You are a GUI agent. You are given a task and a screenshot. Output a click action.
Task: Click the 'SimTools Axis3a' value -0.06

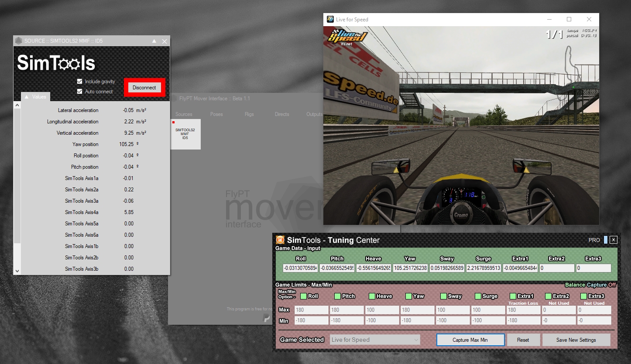(x=128, y=201)
